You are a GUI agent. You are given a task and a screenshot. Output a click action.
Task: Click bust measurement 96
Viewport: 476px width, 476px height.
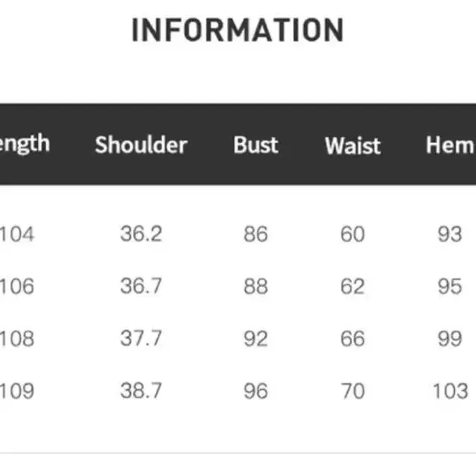click(256, 390)
